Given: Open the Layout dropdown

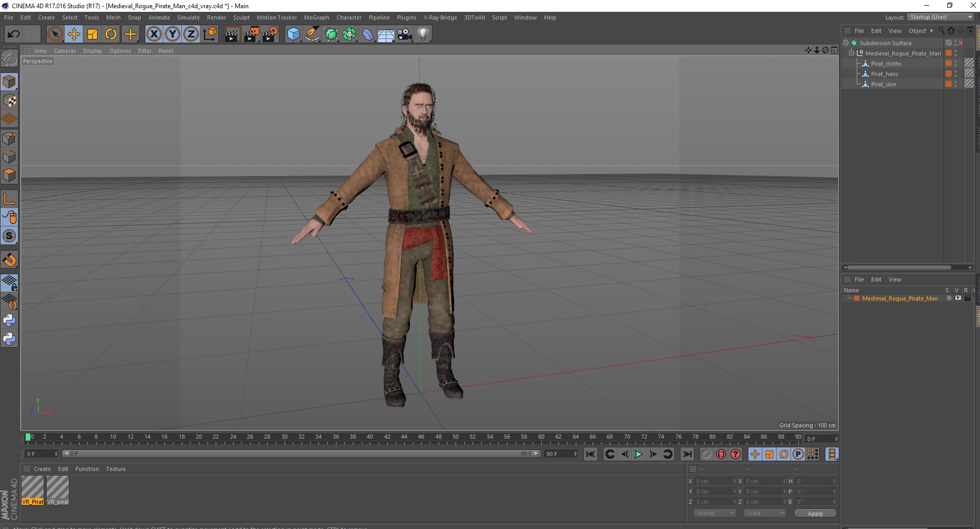Looking at the screenshot, I should (941, 17).
